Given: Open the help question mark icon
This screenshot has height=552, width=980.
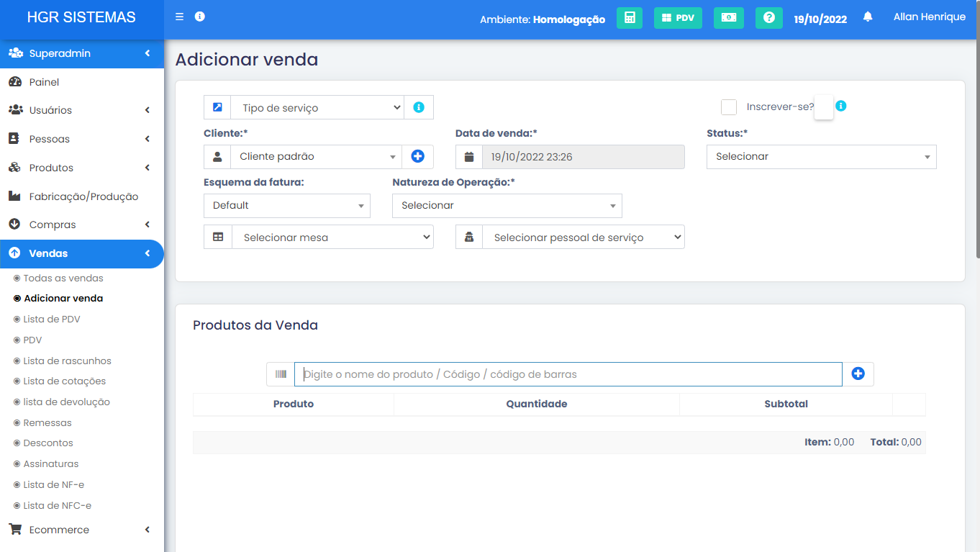Looking at the screenshot, I should click(768, 18).
